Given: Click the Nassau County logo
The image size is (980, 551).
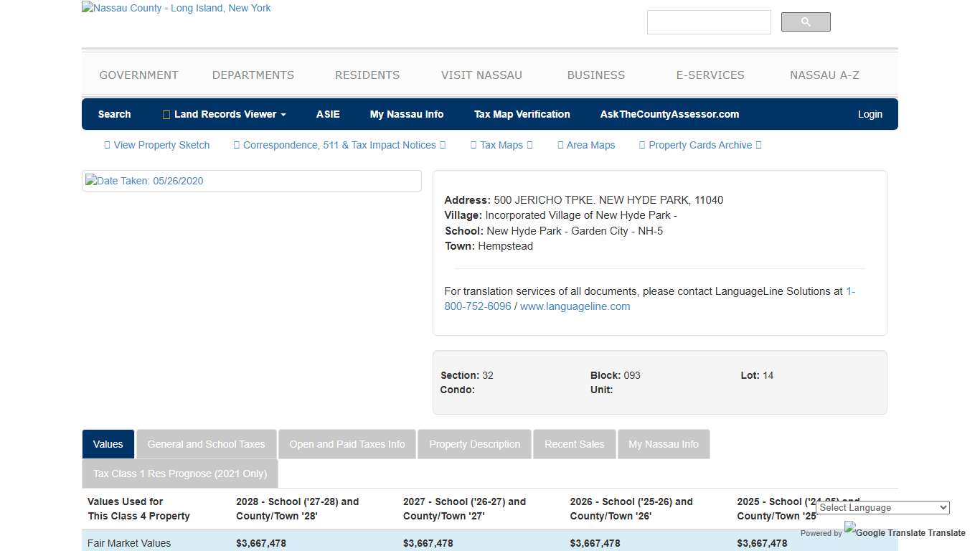Looking at the screenshot, I should coord(176,8).
